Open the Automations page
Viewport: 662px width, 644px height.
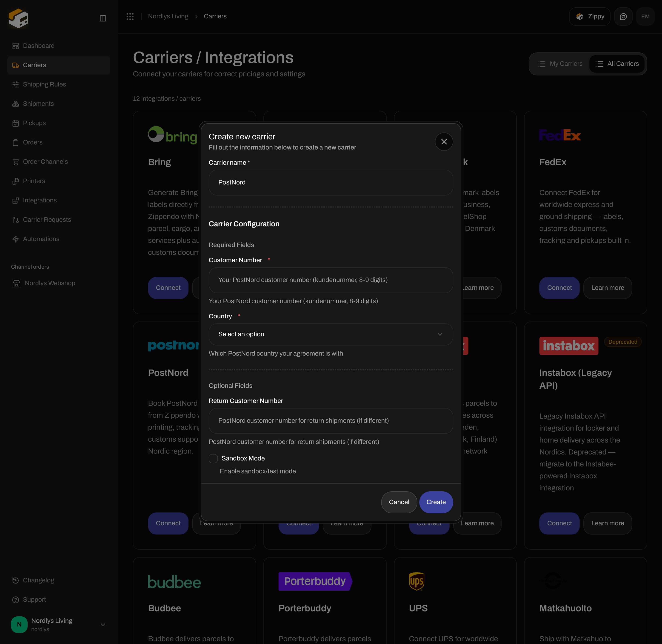coord(59,239)
